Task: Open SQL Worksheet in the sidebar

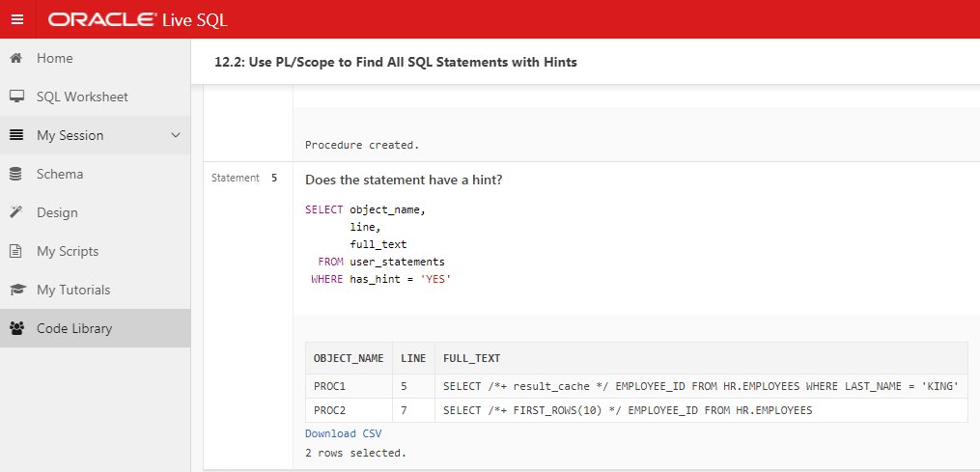Action: [x=95, y=97]
